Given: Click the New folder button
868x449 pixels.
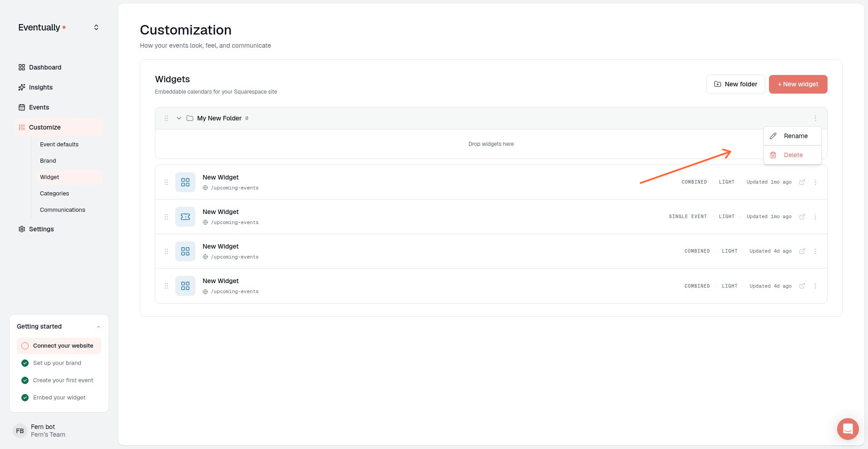Looking at the screenshot, I should [x=735, y=84].
